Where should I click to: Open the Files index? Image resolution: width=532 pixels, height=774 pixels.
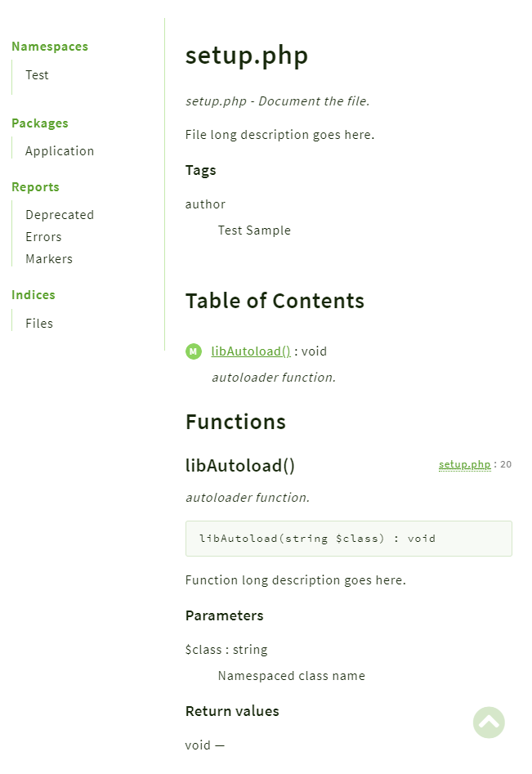pos(38,323)
